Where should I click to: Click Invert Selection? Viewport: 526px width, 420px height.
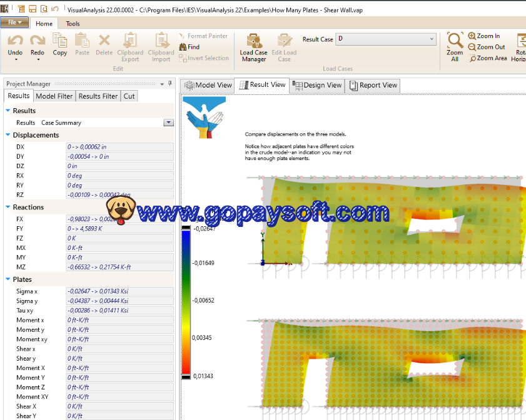coord(204,58)
